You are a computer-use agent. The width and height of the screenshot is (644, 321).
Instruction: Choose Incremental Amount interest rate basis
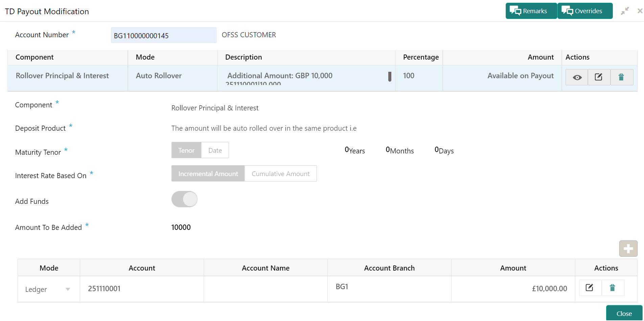coord(208,174)
